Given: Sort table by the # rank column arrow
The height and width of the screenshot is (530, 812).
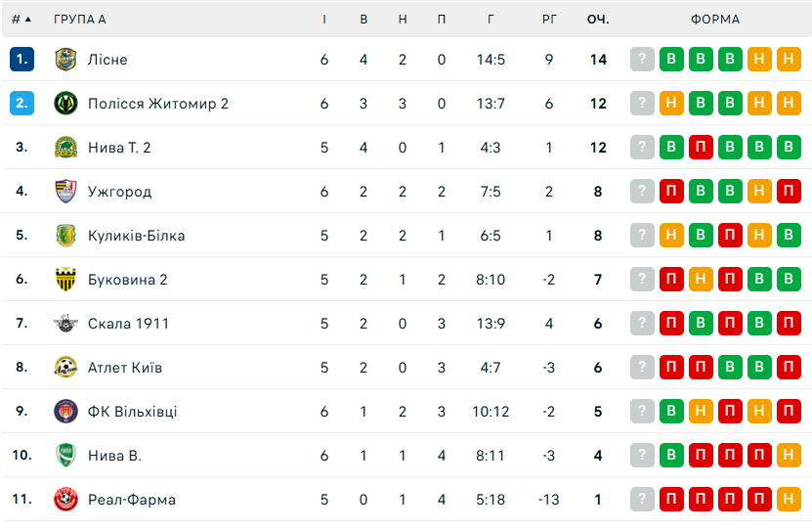Looking at the screenshot, I should coord(21,20).
